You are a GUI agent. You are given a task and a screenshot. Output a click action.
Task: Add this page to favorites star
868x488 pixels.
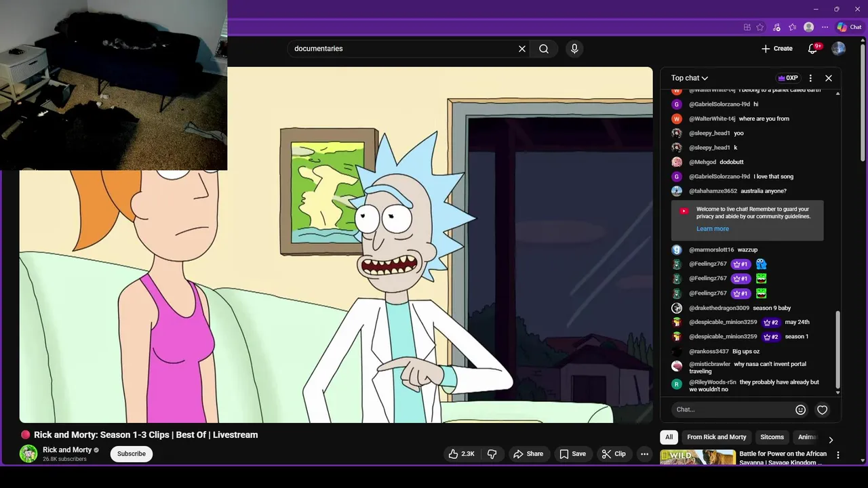pos(760,27)
